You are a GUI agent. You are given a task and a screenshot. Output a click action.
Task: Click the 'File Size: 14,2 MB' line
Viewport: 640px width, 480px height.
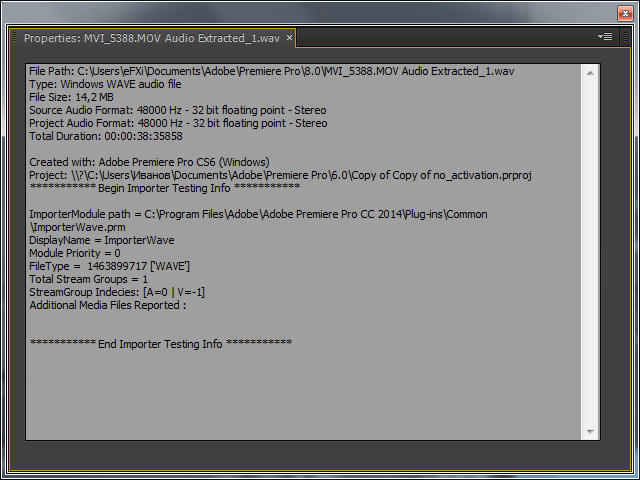(71, 97)
